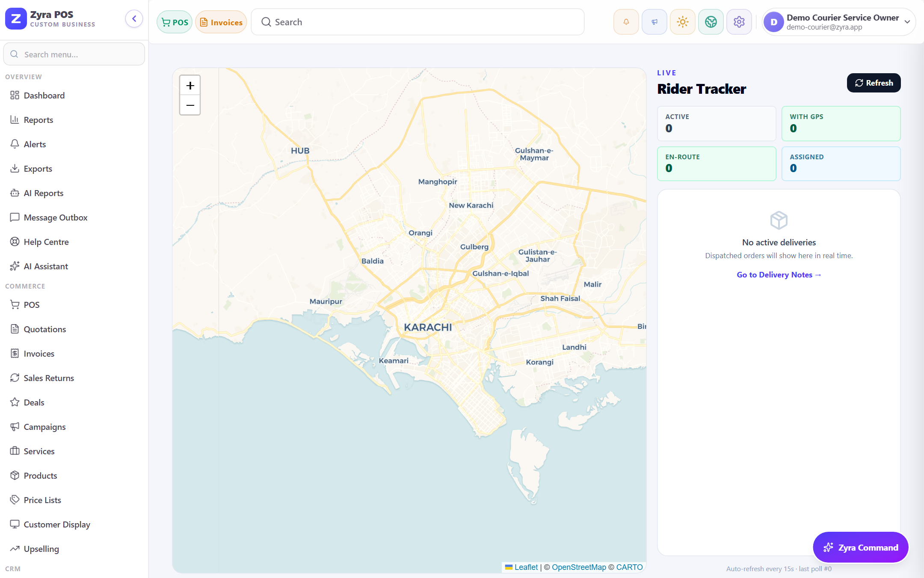Click the user avatar with letter D
Image resolution: width=924 pixels, height=578 pixels.
point(773,22)
